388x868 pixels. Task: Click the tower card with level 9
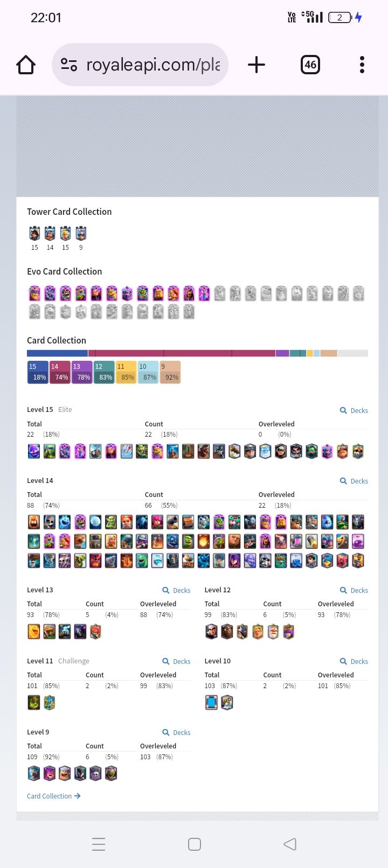(x=81, y=234)
